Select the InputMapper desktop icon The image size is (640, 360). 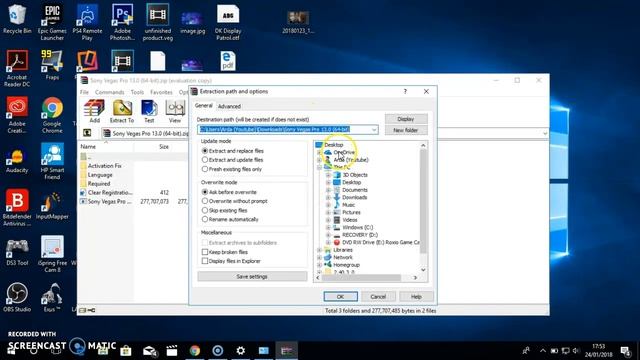(52, 205)
